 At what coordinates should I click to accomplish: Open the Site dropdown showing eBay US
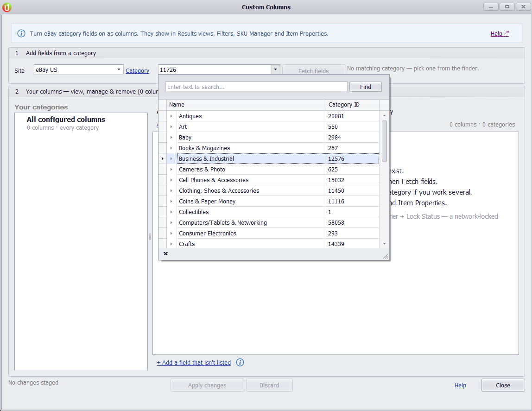(78, 70)
